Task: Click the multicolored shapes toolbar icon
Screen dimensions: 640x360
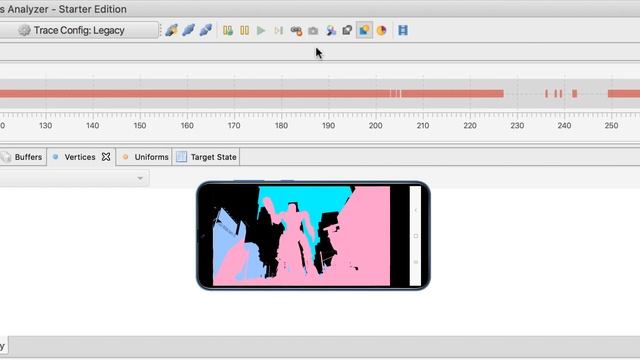Action: [x=331, y=30]
